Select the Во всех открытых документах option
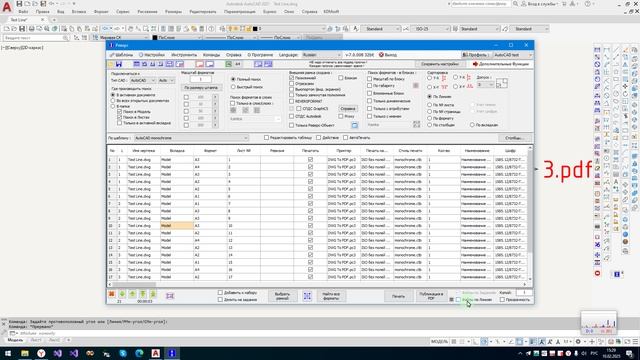 [113, 100]
